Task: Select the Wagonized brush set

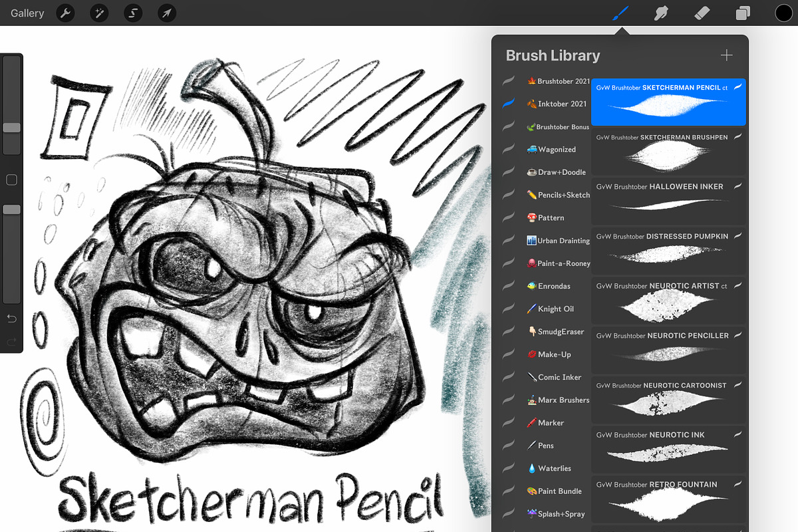Action: point(551,150)
